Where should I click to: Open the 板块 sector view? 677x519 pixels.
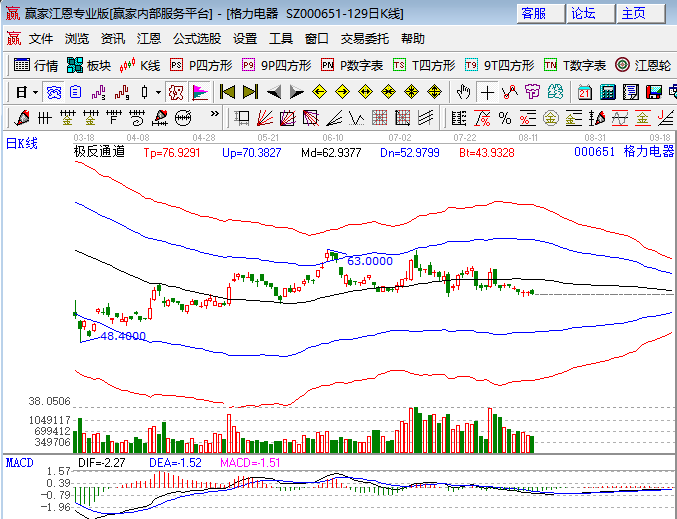pyautogui.click(x=89, y=66)
